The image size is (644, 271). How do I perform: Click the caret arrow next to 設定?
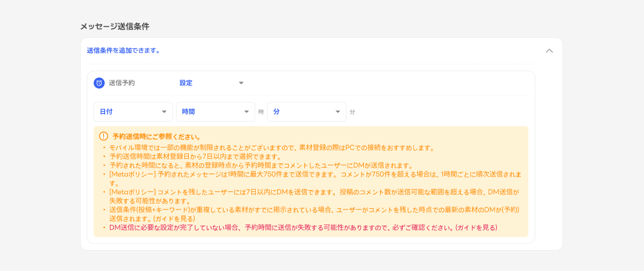(x=241, y=83)
